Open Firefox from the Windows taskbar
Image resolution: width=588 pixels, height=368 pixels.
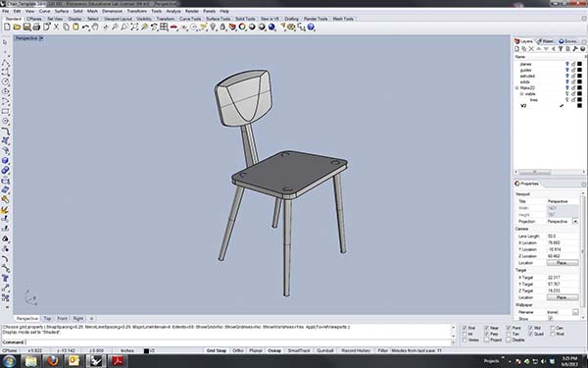(x=53, y=361)
